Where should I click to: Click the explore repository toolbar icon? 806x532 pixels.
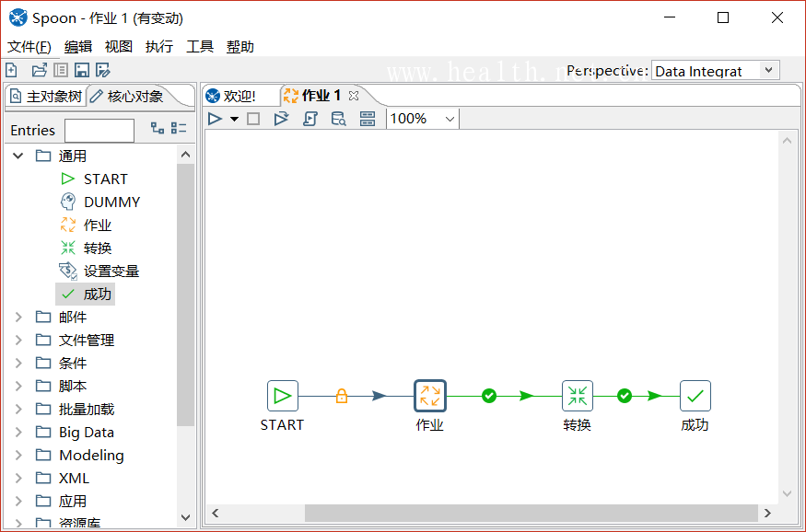pyautogui.click(x=60, y=70)
